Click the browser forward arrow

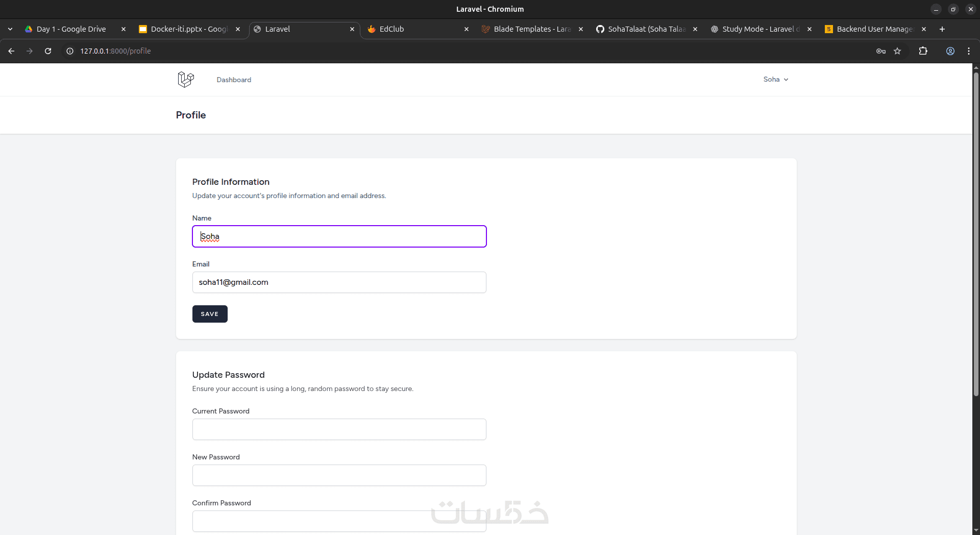tap(30, 51)
